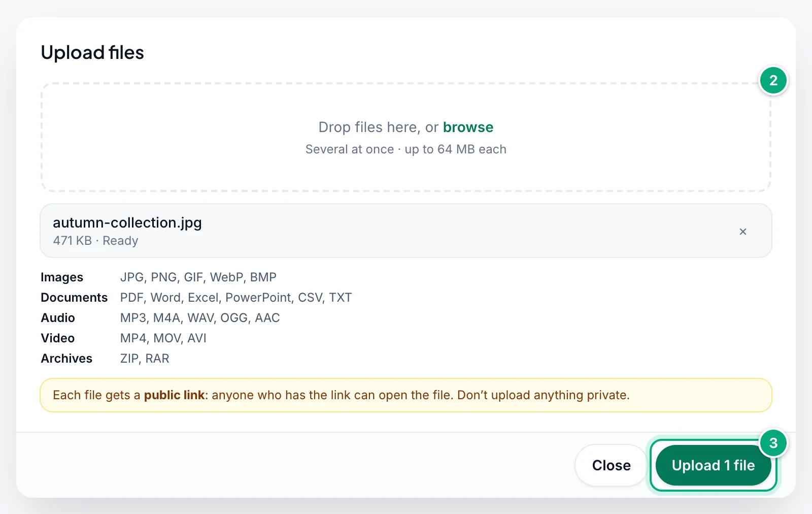Viewport: 812px width, 514px height.
Task: Click 'Don't upload anything private' notice text
Action: point(543,395)
